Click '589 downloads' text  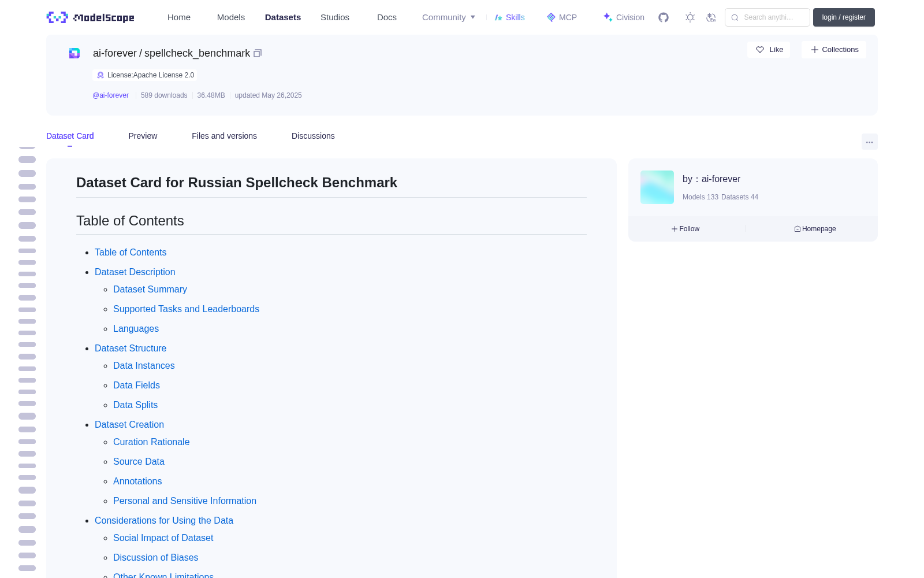click(x=164, y=95)
